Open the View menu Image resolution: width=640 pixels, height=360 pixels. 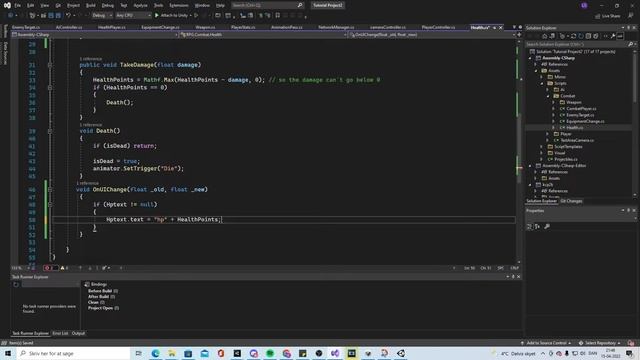click(x=44, y=5)
